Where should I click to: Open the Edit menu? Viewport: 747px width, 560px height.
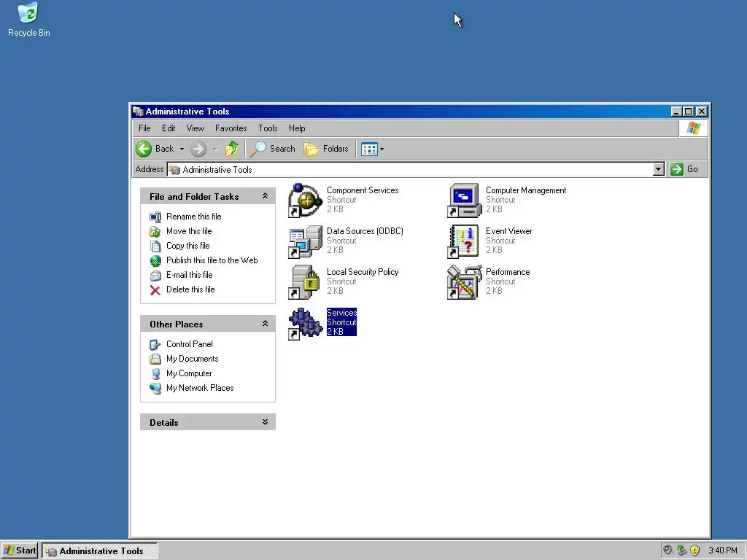pyautogui.click(x=169, y=128)
